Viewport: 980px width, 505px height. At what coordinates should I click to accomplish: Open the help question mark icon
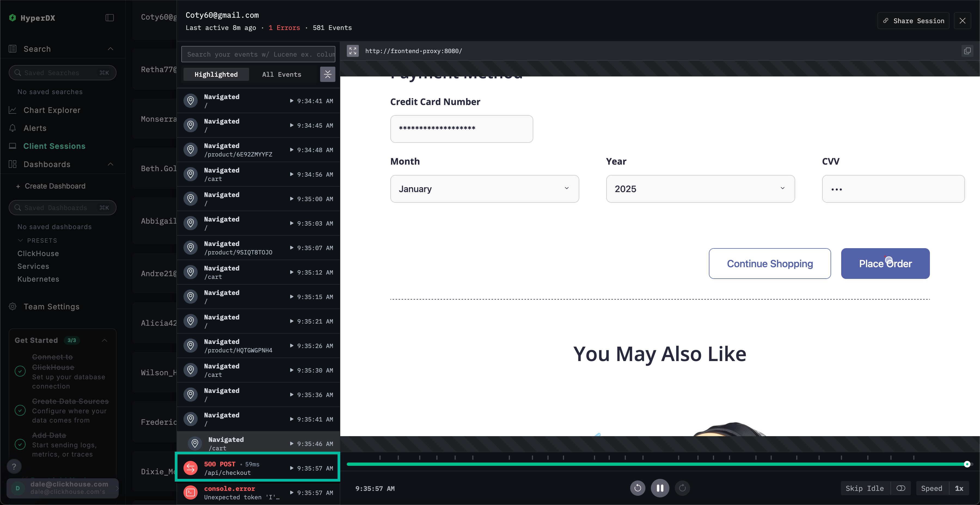point(14,466)
